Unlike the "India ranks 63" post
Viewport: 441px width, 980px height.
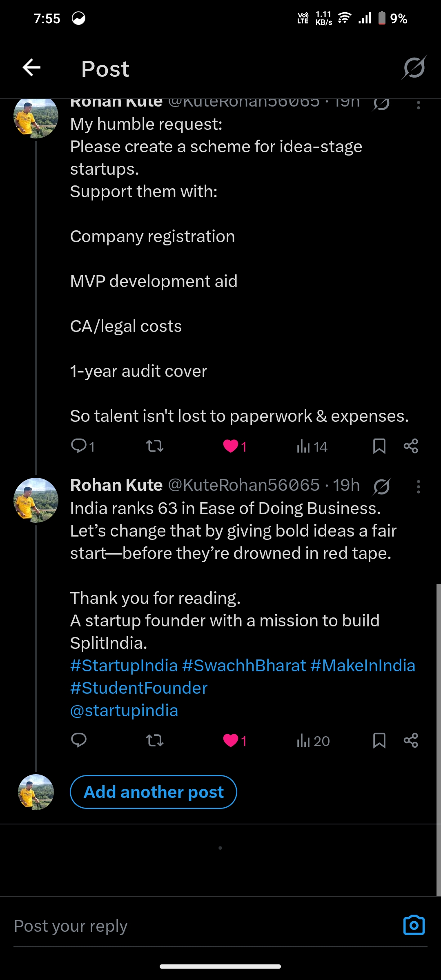tap(231, 740)
